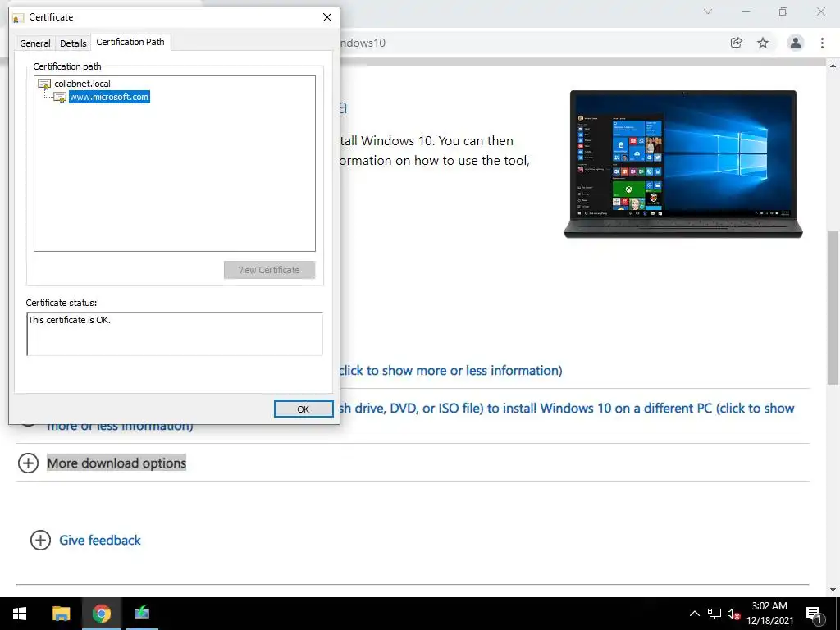Select the Certification Path tab

[130, 42]
